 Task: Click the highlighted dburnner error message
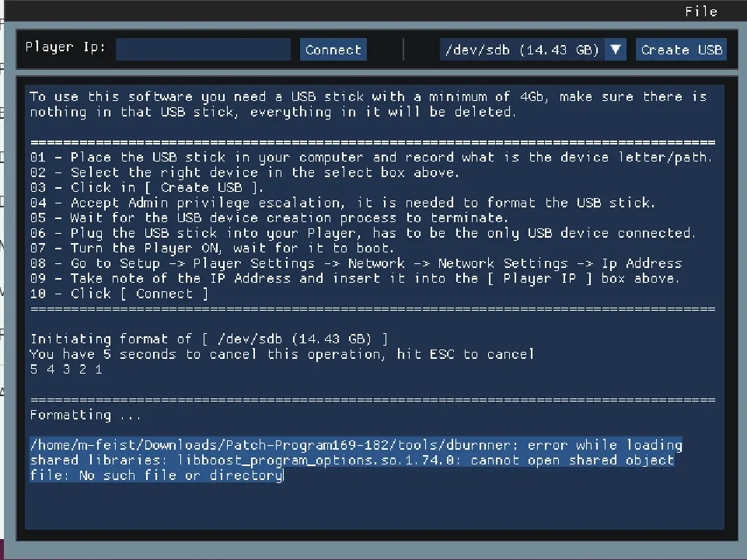[x=355, y=445]
